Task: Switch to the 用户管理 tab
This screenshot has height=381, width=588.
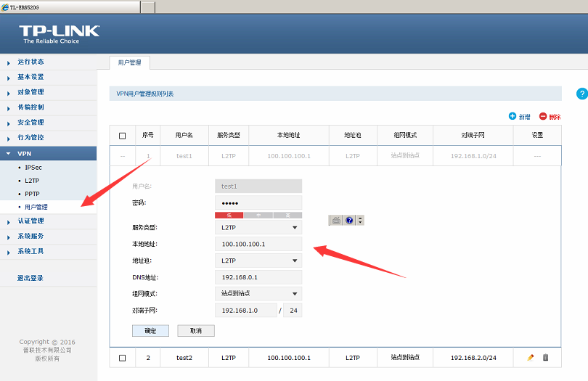Action: tap(129, 63)
